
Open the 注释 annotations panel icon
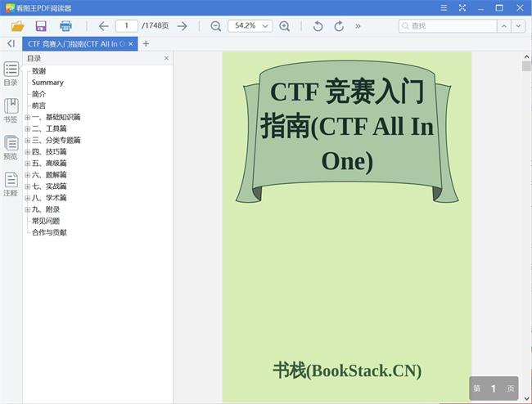click(11, 184)
